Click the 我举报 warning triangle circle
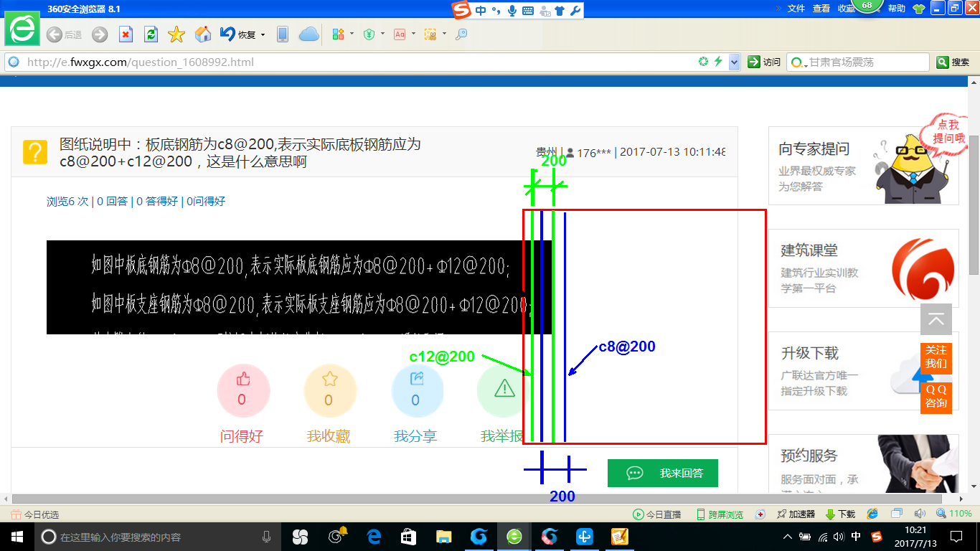 click(x=504, y=391)
